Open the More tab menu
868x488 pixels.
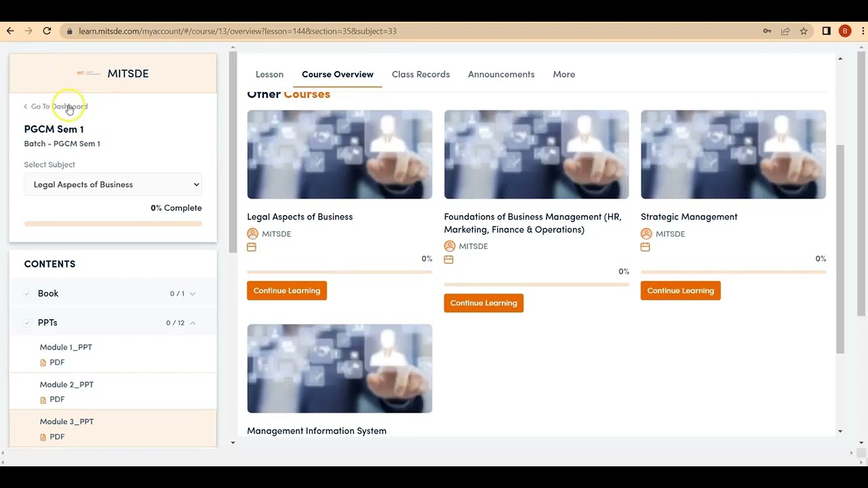coord(564,74)
